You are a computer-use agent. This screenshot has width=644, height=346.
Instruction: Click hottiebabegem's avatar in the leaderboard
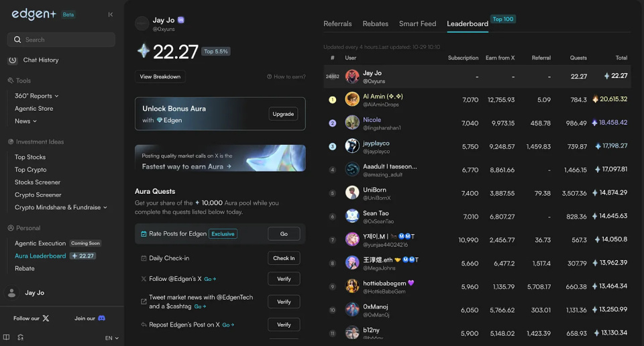coord(352,286)
